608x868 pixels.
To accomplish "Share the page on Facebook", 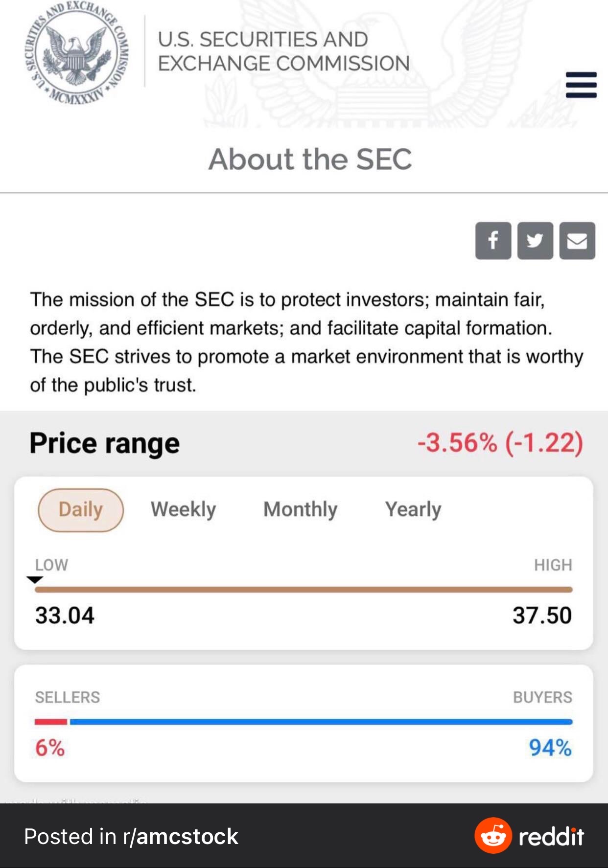I will point(493,241).
